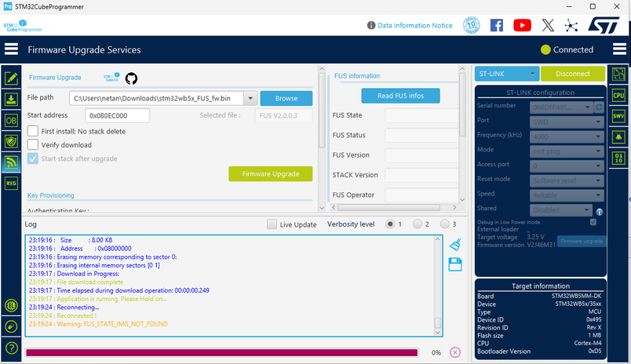The width and height of the screenshot is (631, 364).
Task: Save the log with floppy icon
Action: click(455, 264)
